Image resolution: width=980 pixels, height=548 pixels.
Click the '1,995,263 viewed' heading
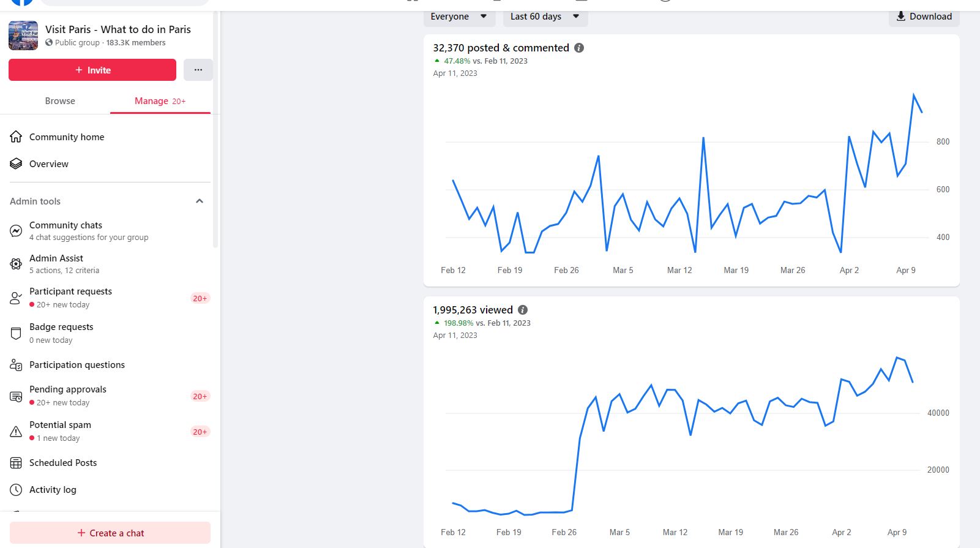point(473,310)
